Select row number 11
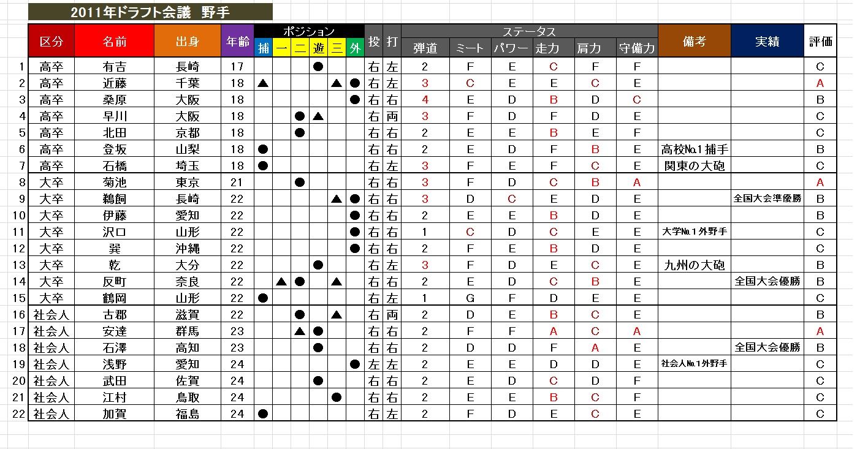 click(20, 232)
